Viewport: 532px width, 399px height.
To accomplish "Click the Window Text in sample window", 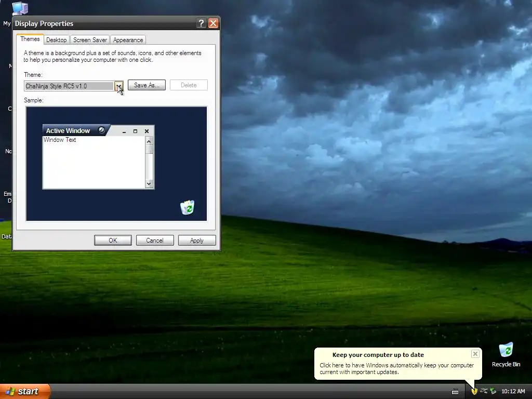I will [x=60, y=139].
